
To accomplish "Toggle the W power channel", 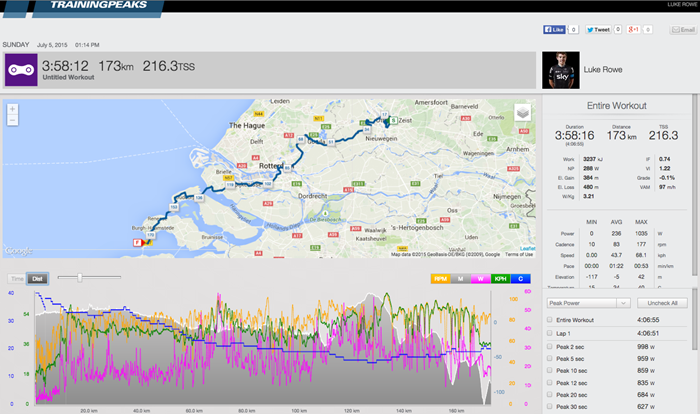I will [481, 279].
